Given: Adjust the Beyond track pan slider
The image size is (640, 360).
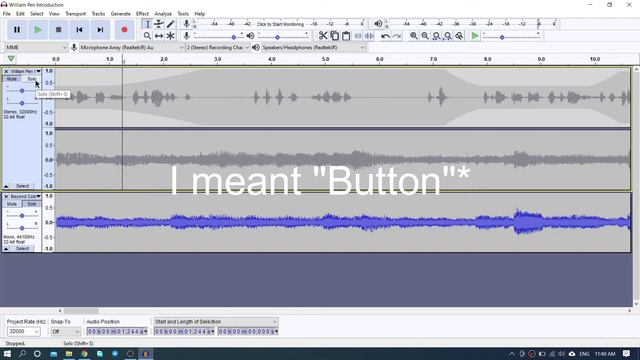Looking at the screenshot, I should click(x=22, y=228).
